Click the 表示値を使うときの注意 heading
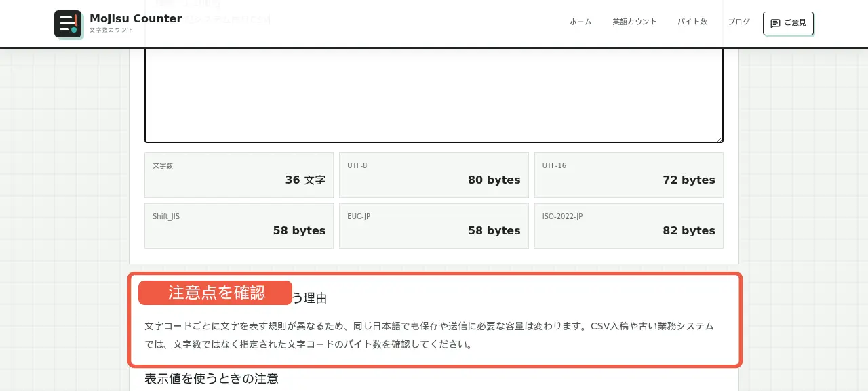 212,379
